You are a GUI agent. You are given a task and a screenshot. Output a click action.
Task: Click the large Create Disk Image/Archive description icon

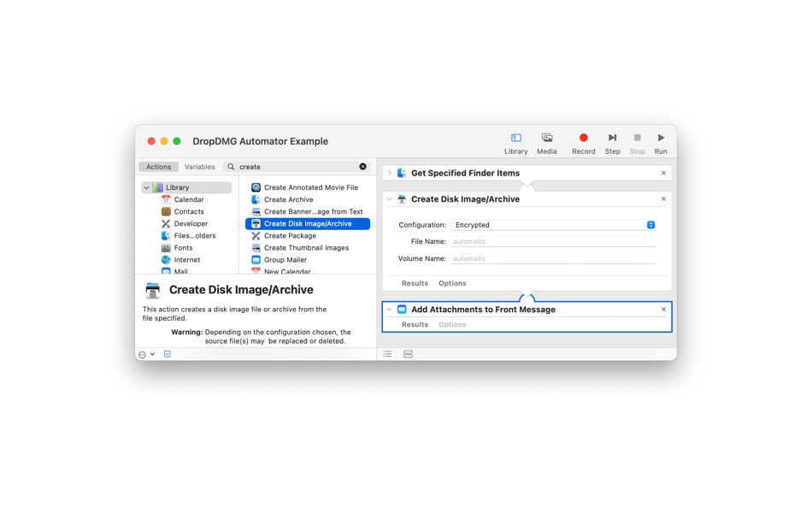pos(153,290)
